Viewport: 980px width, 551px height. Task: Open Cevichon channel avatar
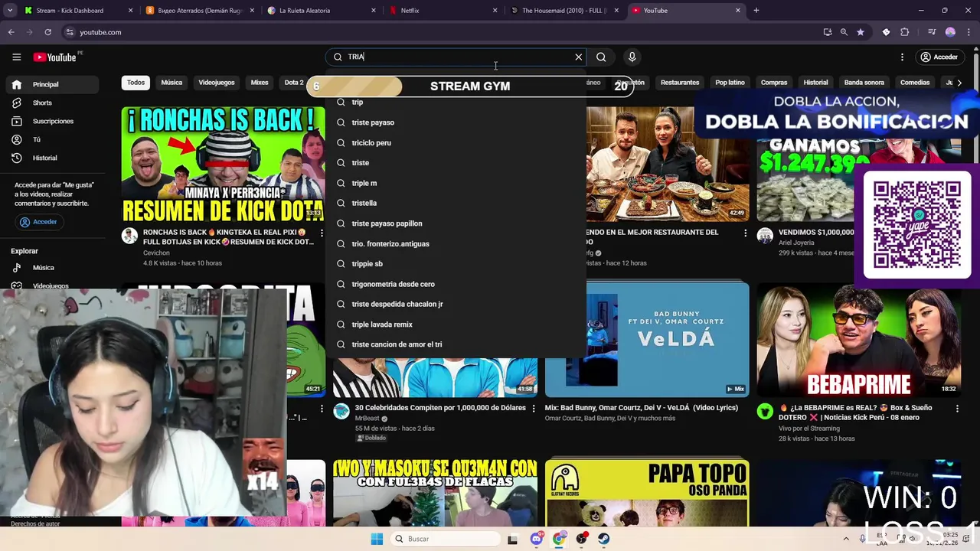point(129,236)
